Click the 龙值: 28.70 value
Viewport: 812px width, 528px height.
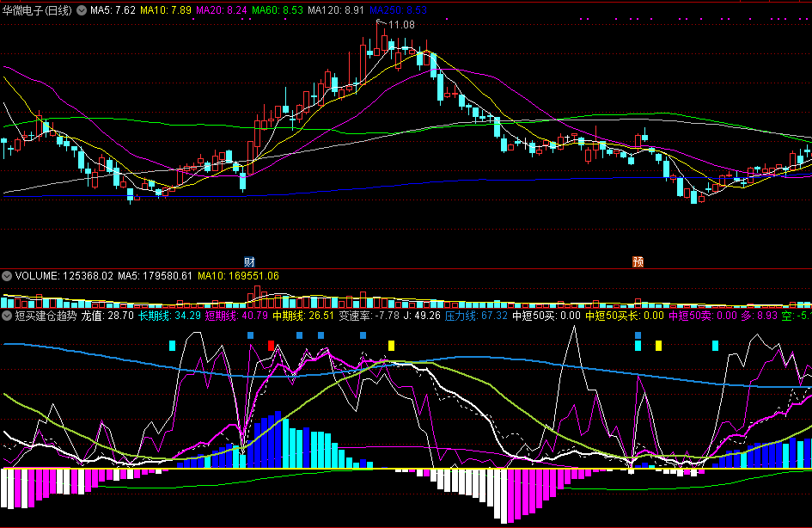pyautogui.click(x=107, y=316)
